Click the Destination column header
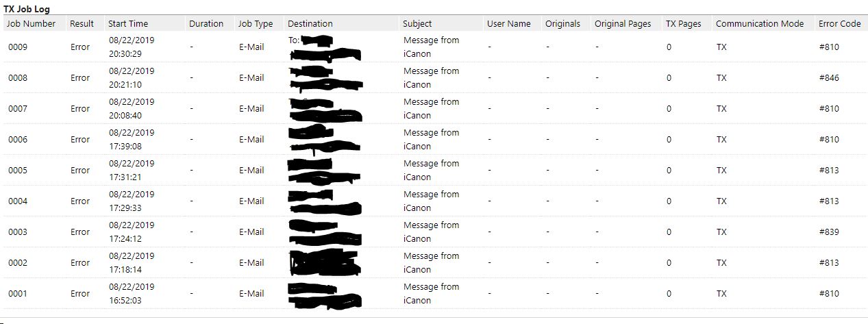The width and height of the screenshot is (868, 324). 310,23
